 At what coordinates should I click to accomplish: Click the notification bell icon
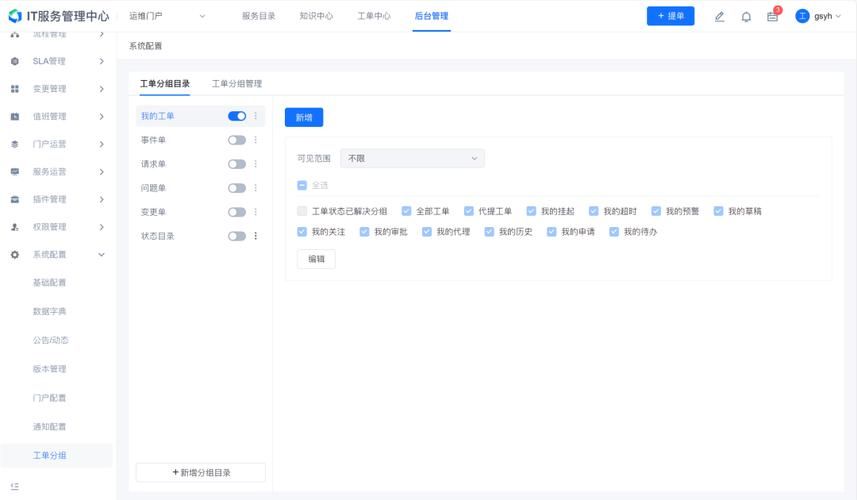pos(746,17)
